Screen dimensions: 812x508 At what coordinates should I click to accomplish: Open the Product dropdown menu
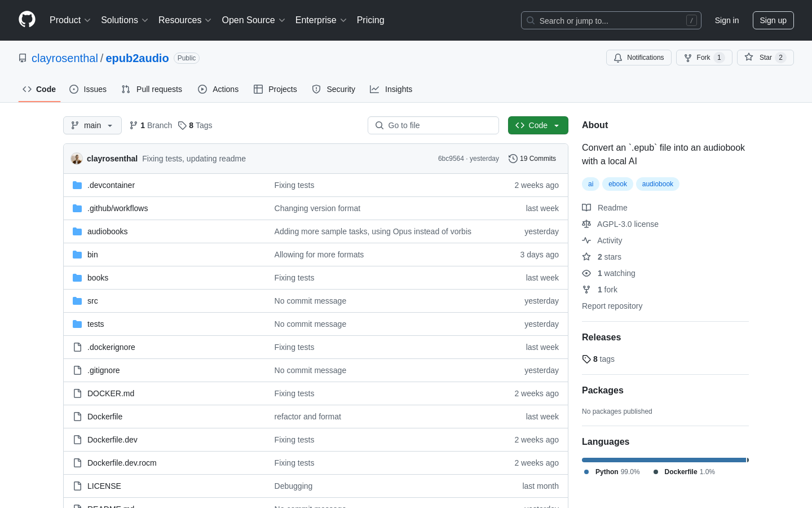click(70, 20)
